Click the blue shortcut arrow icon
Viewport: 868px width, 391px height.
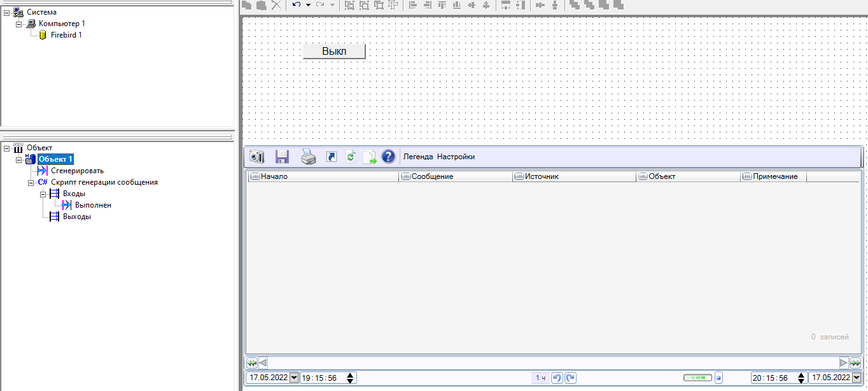click(332, 157)
